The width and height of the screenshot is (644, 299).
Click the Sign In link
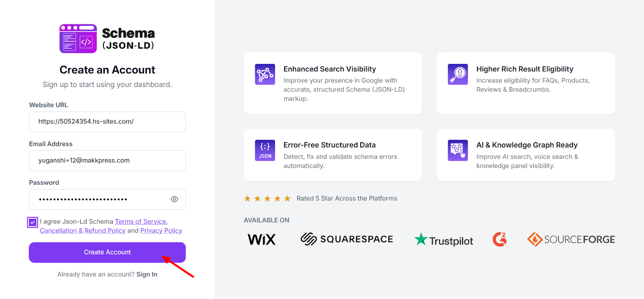(147, 274)
